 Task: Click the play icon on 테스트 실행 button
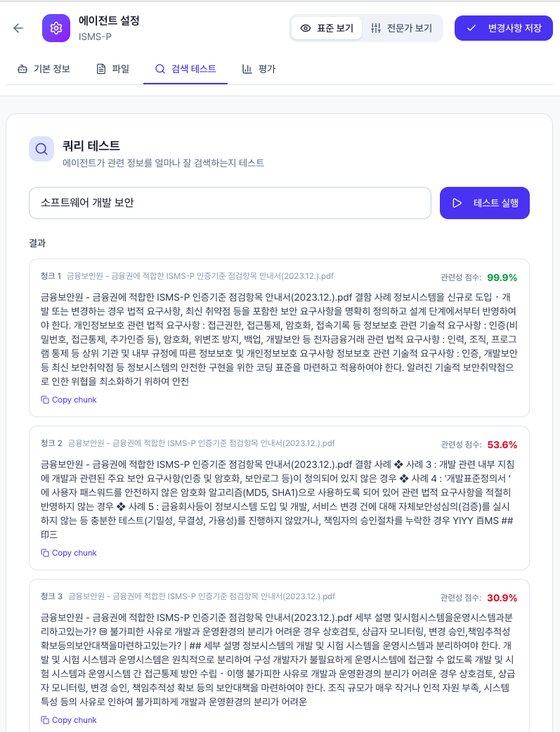click(457, 202)
